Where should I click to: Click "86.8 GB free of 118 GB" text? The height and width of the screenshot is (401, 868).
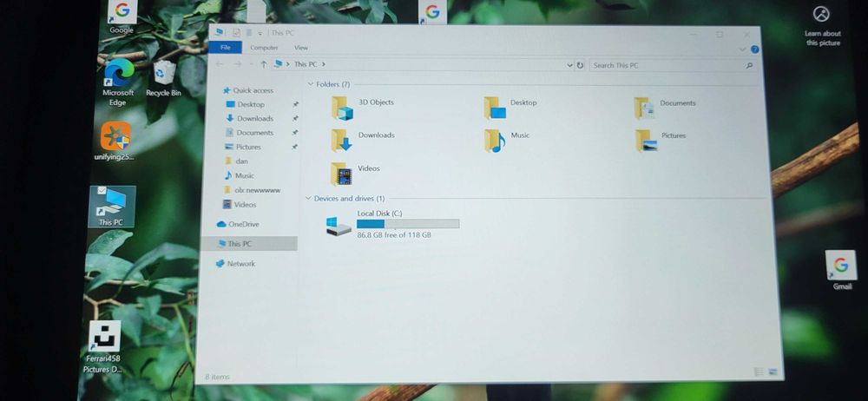(394, 235)
